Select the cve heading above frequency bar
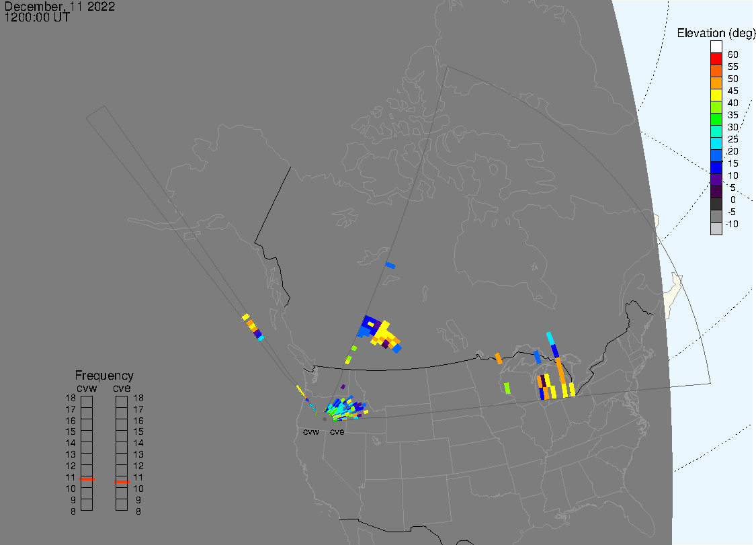 [x=122, y=388]
